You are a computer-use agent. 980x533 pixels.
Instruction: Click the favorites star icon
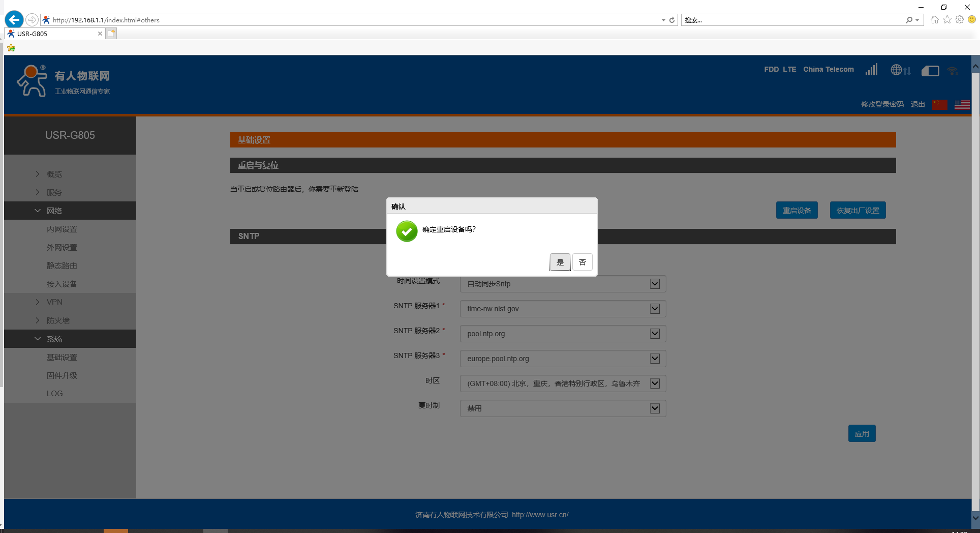(947, 20)
